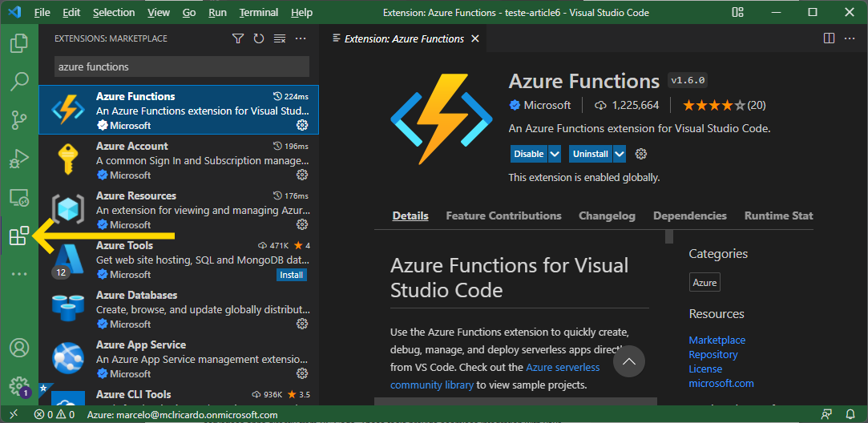Open manage gear for Azure Resources extension
The width and height of the screenshot is (868, 423).
tap(301, 224)
